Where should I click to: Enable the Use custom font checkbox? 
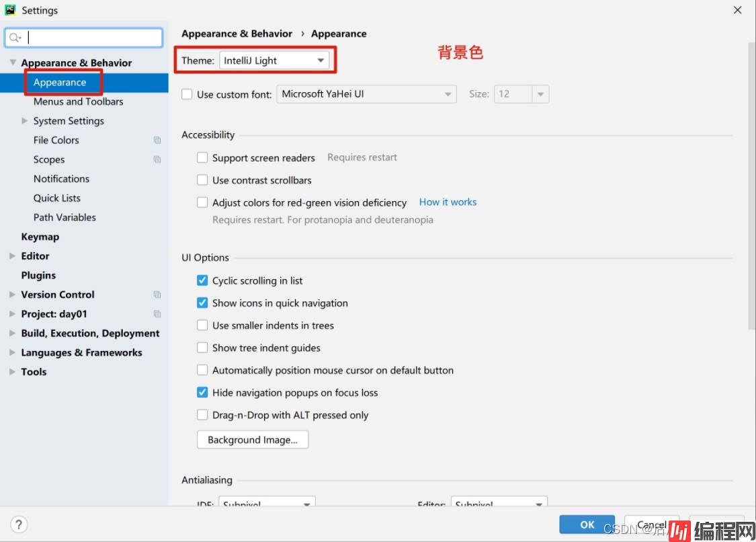[187, 95]
